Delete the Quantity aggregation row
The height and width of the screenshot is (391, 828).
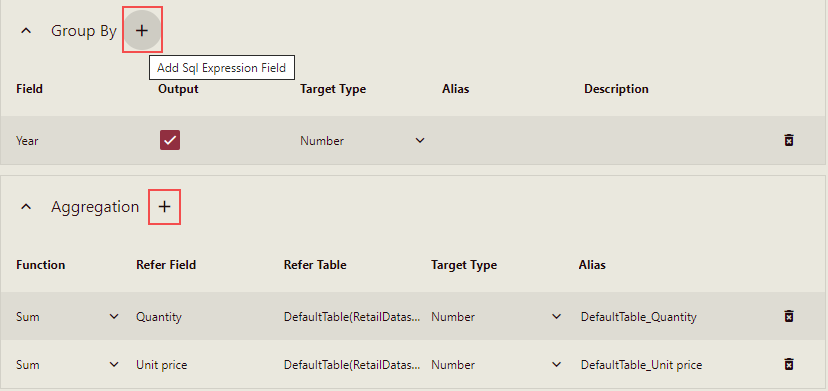[x=789, y=316]
